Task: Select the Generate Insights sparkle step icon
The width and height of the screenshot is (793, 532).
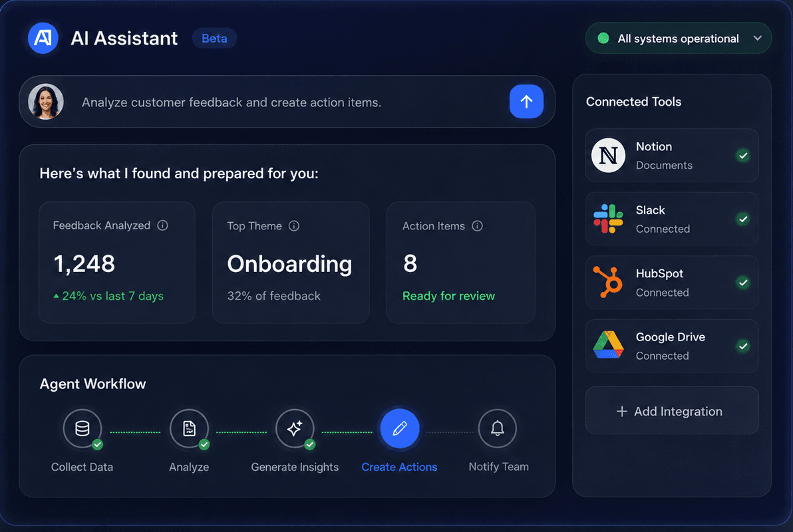Action: (x=295, y=428)
